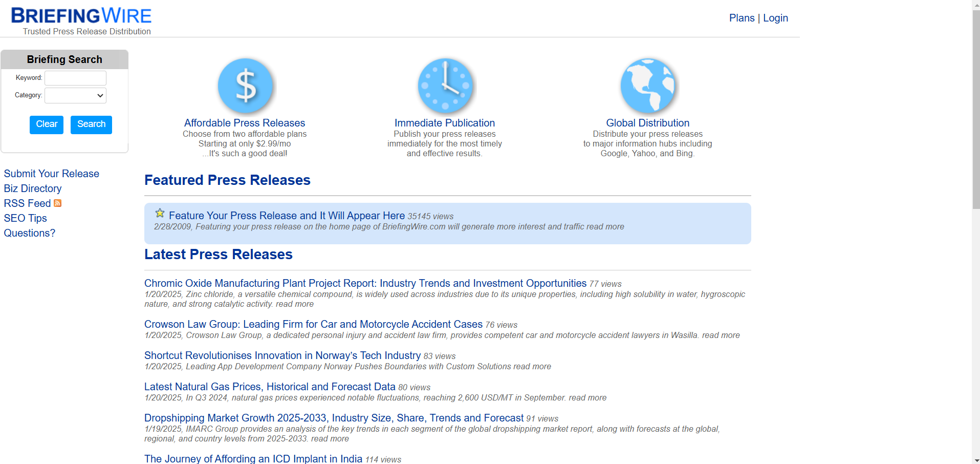Open Shortcut Revolutionises Innovation article
This screenshot has width=980, height=464.
[282, 355]
